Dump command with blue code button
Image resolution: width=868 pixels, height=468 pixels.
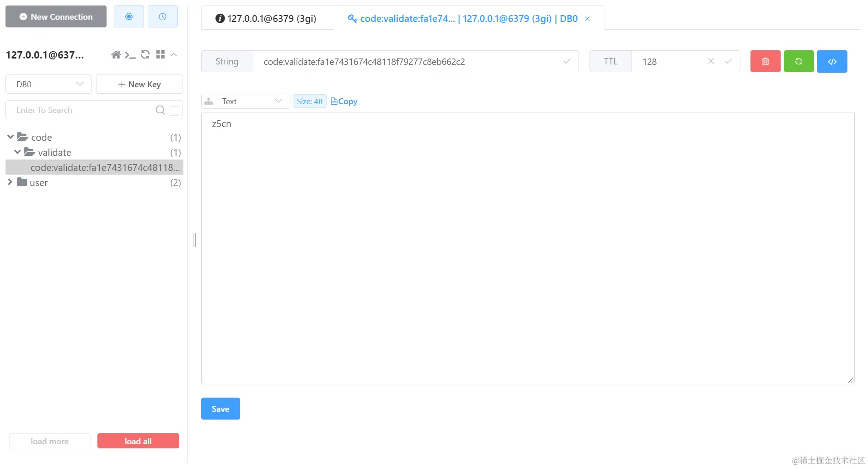pos(832,61)
